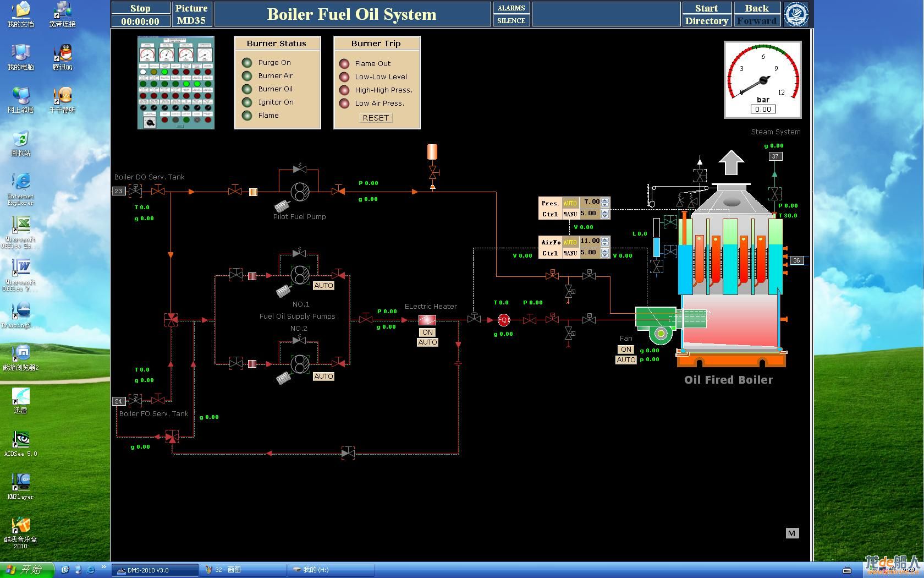Image resolution: width=924 pixels, height=578 pixels.
Task: Adjust the AirFo Ctrl 11.00 setpoint spinner
Action: click(x=605, y=241)
